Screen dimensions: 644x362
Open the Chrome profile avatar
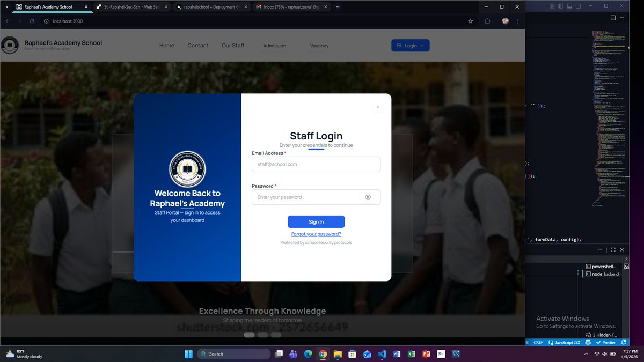(505, 21)
